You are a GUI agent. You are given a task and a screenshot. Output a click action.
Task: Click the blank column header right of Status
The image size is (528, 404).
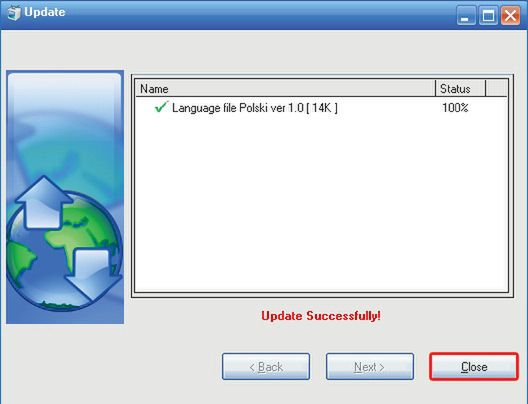pyautogui.click(x=496, y=89)
